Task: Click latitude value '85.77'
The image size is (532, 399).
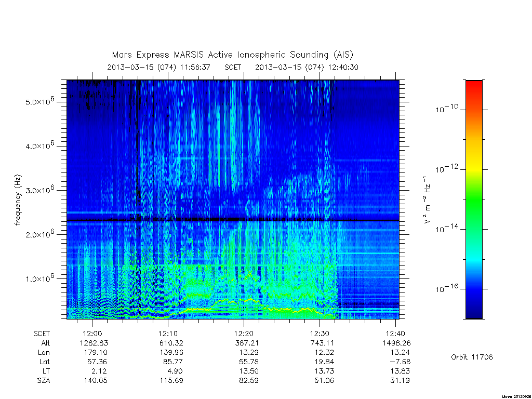Action: 173,362
